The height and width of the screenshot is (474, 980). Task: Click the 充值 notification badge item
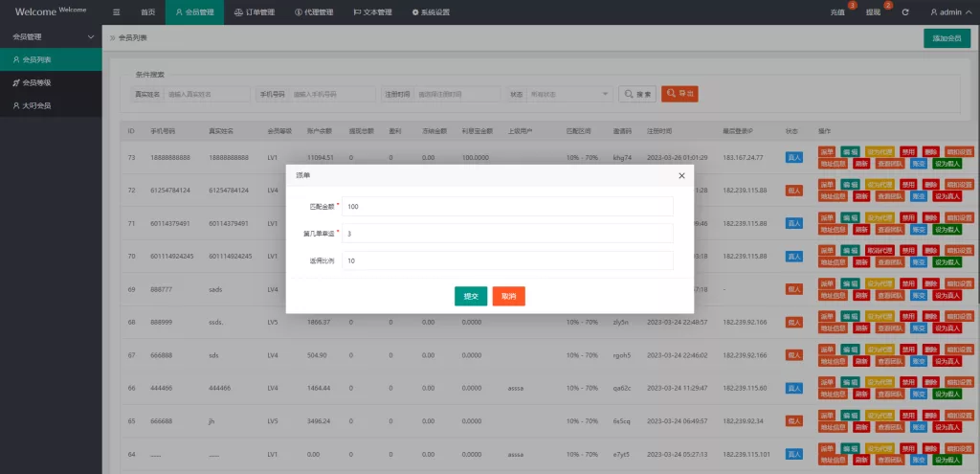coord(837,12)
